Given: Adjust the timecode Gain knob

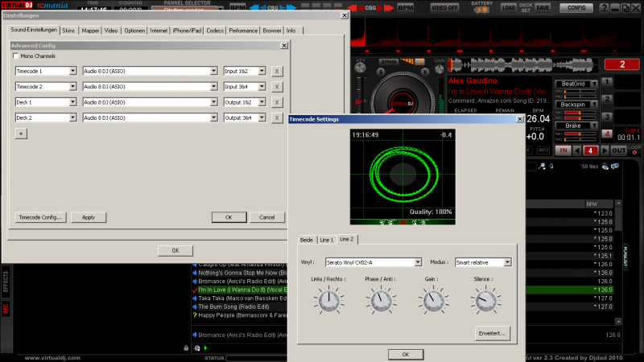Looking at the screenshot, I should (x=433, y=301).
